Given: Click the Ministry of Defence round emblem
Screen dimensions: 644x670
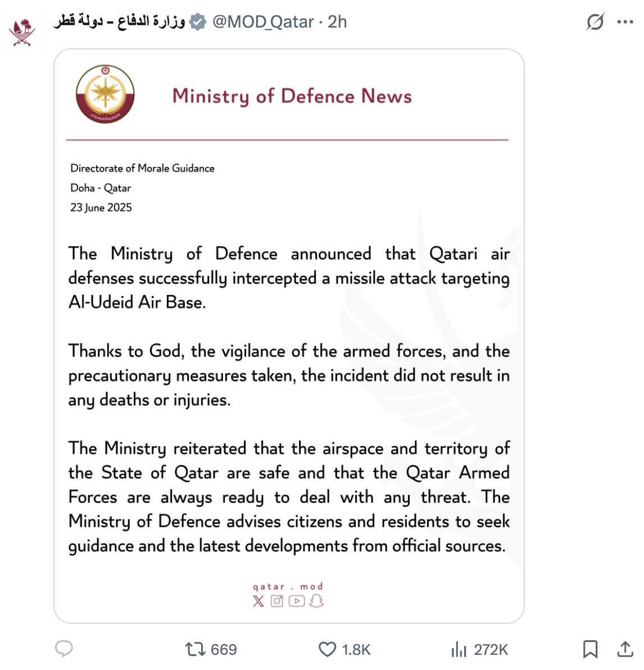Looking at the screenshot, I should pyautogui.click(x=105, y=94).
